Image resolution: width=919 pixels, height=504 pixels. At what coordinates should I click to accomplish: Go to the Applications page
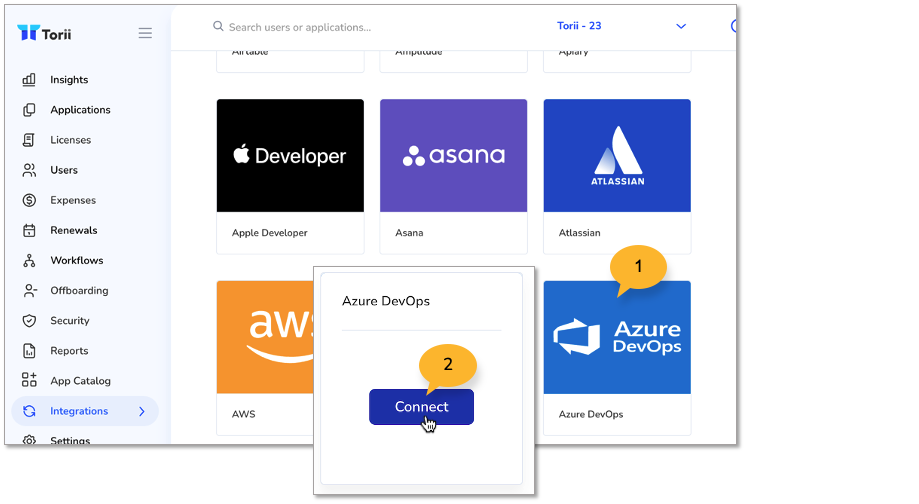tap(80, 110)
